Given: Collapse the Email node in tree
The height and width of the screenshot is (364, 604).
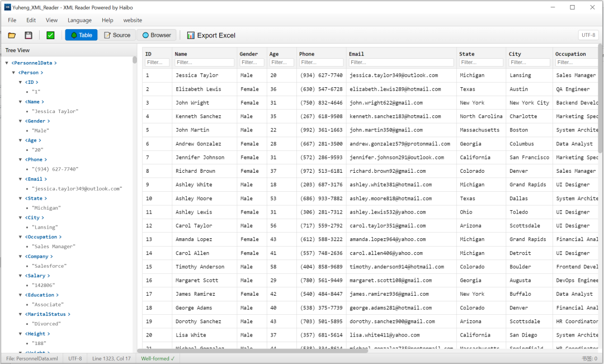Looking at the screenshot, I should coord(21,179).
